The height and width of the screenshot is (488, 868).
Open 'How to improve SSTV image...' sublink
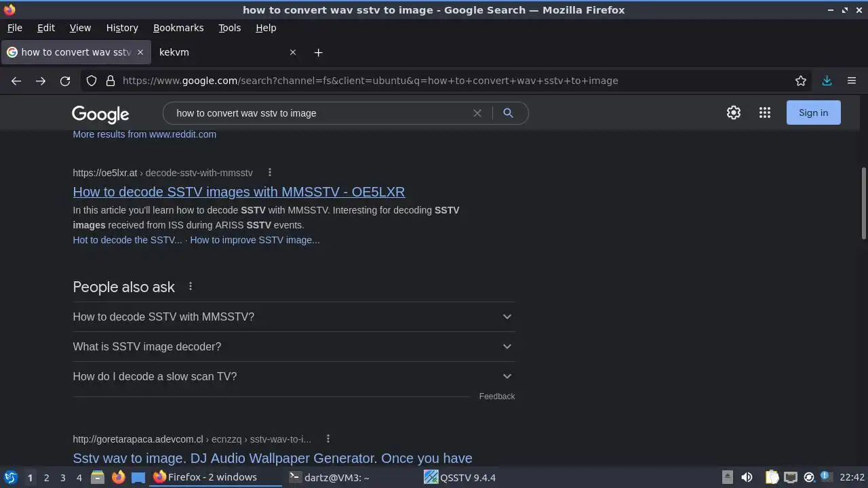(x=254, y=240)
